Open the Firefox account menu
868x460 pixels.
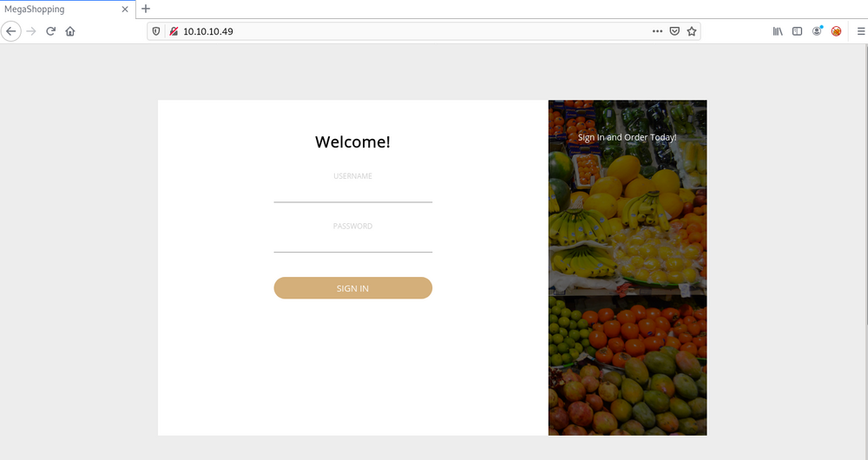click(817, 31)
